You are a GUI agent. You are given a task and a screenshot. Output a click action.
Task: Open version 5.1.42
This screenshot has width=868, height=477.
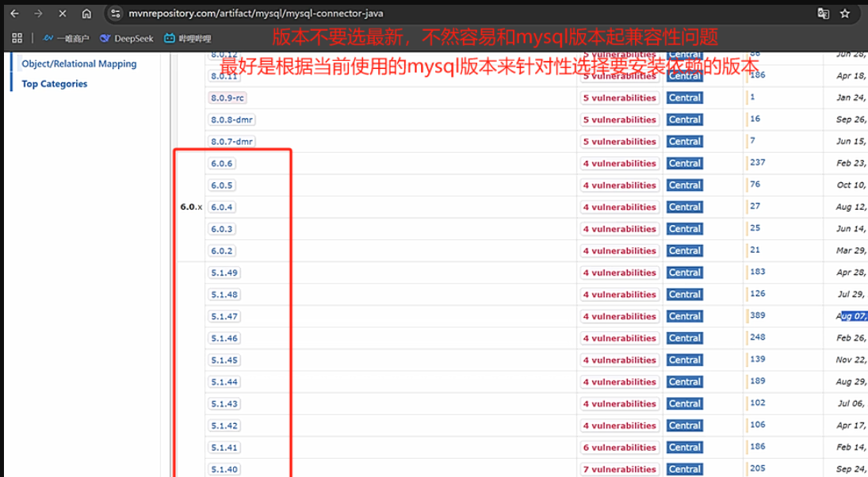224,425
